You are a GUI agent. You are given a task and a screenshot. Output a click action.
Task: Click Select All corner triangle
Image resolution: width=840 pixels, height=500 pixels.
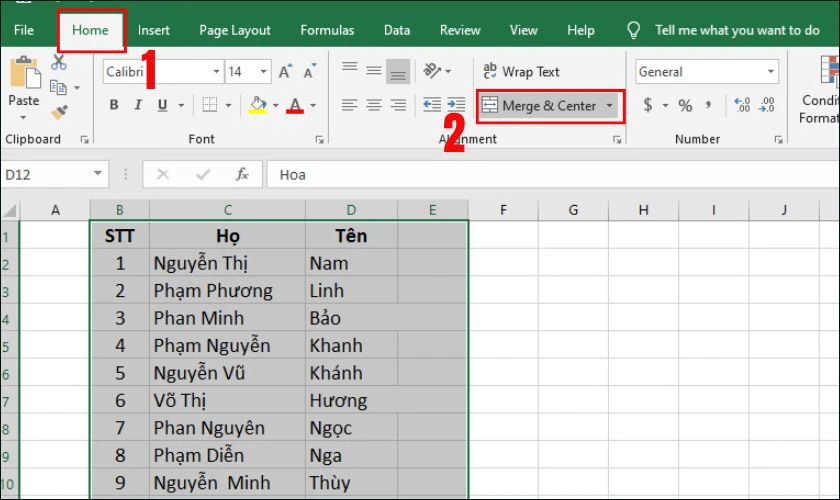click(10, 210)
